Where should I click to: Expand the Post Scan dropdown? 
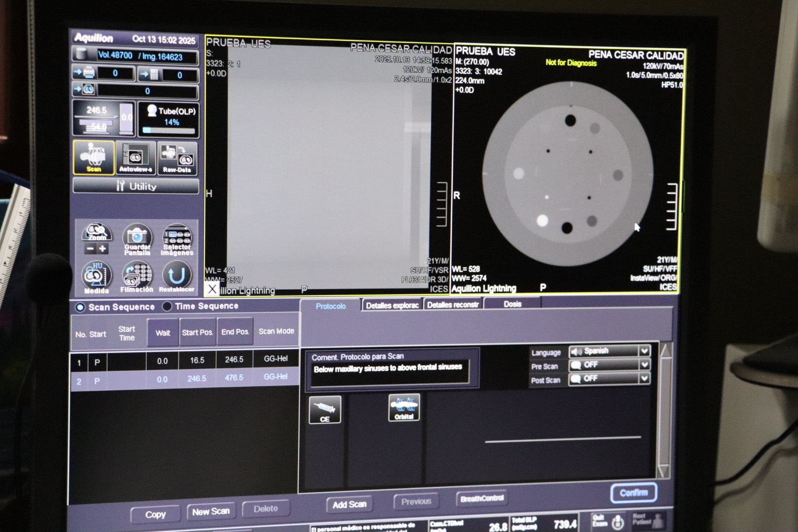point(609,379)
